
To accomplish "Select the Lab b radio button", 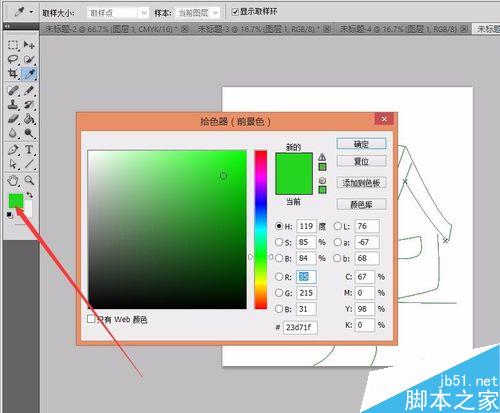I will click(x=338, y=258).
